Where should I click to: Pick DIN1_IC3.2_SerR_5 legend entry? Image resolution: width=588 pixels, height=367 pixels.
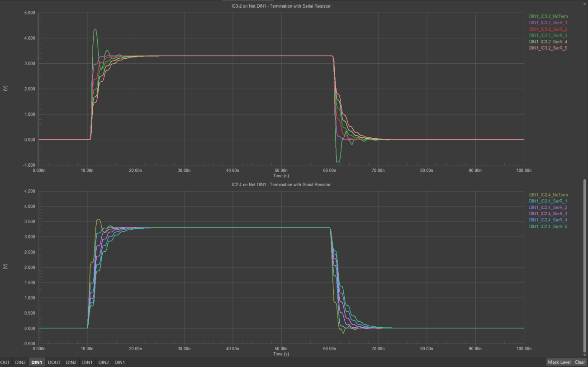point(548,48)
